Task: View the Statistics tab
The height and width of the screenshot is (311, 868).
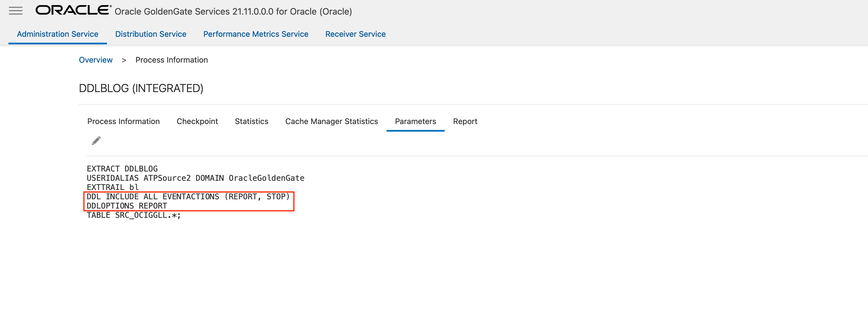Action: (x=251, y=121)
